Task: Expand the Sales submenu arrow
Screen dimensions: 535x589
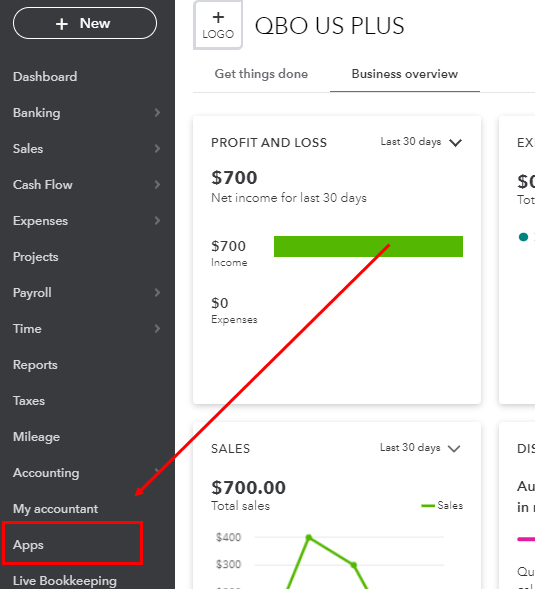Action: [x=157, y=149]
